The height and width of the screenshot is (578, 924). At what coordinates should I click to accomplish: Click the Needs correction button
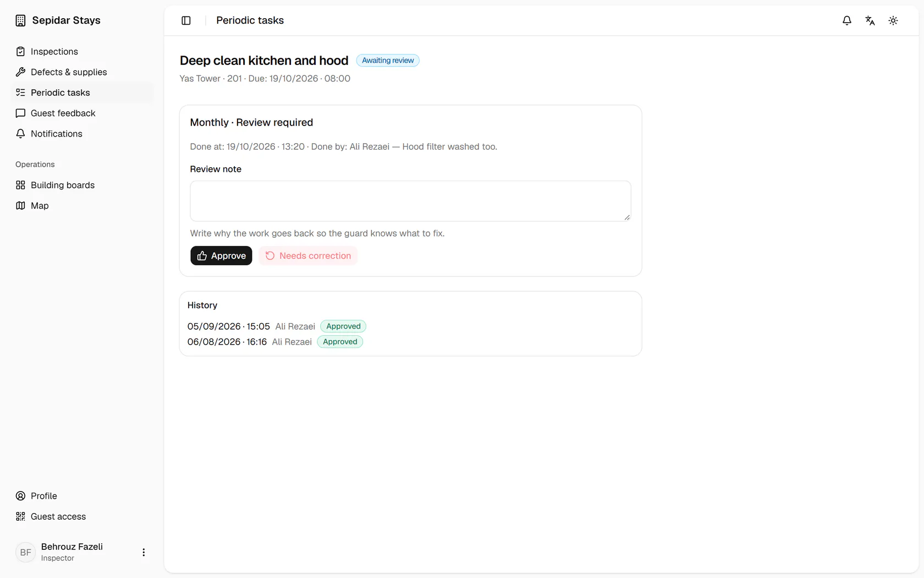[x=308, y=255]
